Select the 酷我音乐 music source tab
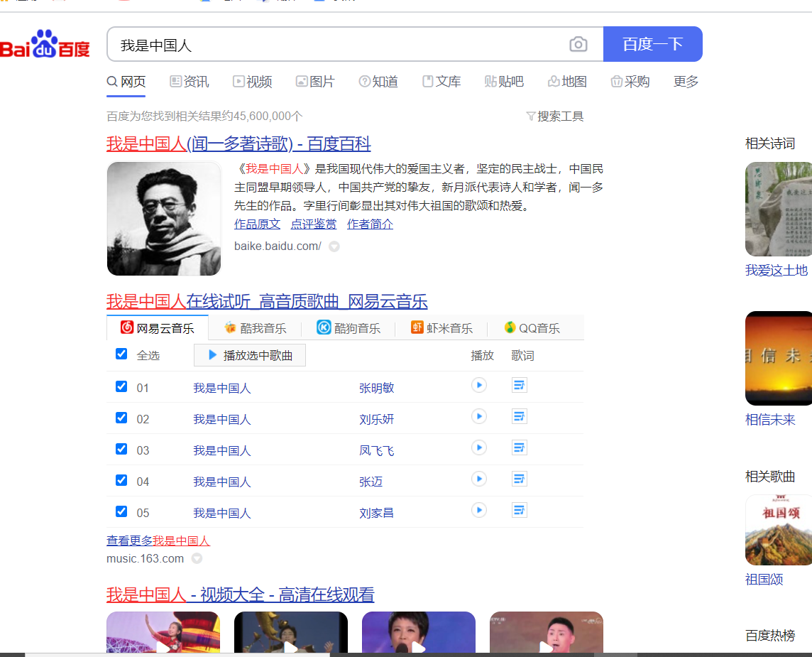 tap(256, 328)
